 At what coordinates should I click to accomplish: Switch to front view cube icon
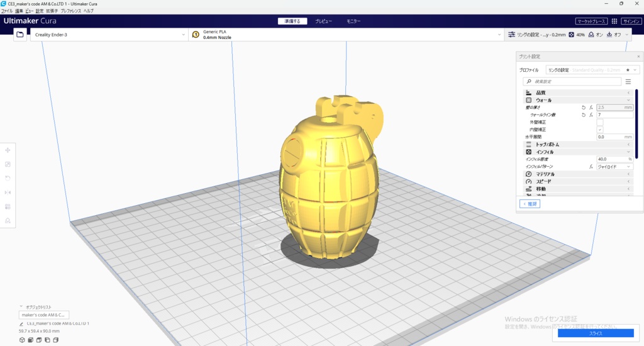coord(30,340)
